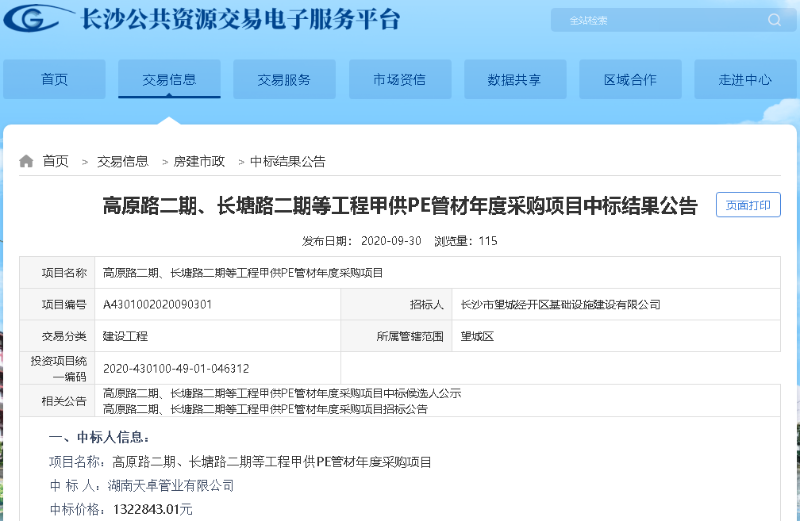Open the 交易信息 navigation tab
Screen dimensions: 800x521
169,80
